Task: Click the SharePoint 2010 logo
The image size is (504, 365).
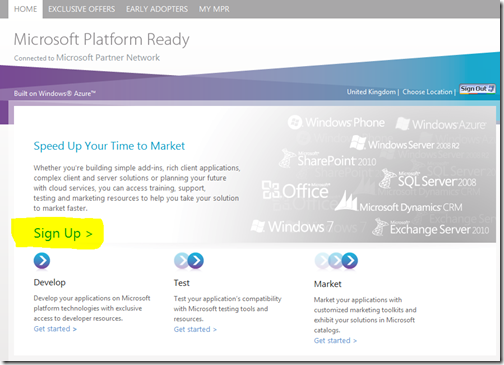Action: (x=327, y=159)
